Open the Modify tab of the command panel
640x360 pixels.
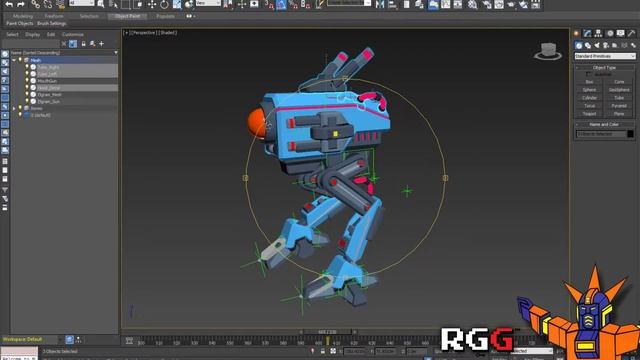click(x=587, y=33)
